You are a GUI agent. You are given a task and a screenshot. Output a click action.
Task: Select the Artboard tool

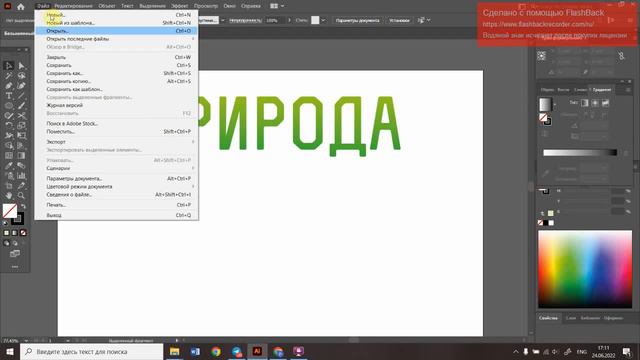(9, 186)
